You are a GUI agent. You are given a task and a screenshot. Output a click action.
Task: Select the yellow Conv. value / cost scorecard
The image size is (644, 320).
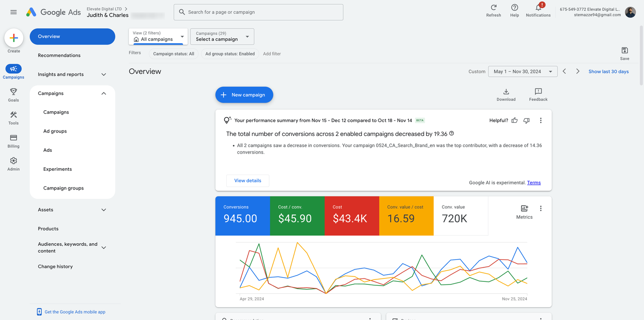coord(406,216)
